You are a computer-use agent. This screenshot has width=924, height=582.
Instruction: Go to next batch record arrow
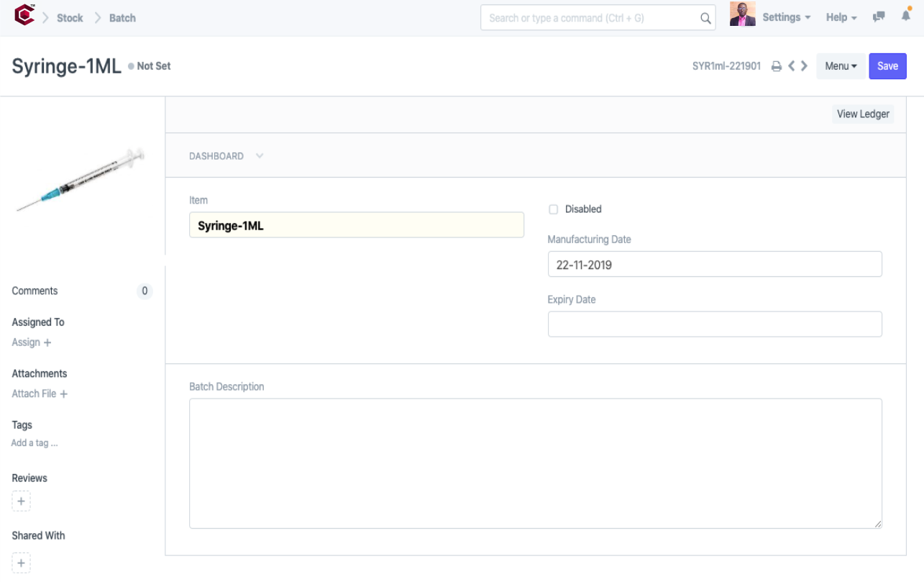pyautogui.click(x=804, y=66)
